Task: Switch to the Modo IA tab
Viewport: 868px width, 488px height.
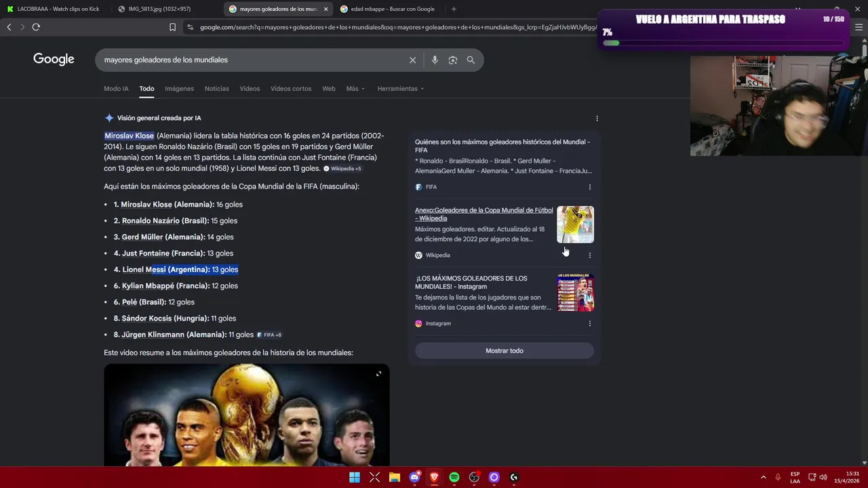Action: [116, 89]
